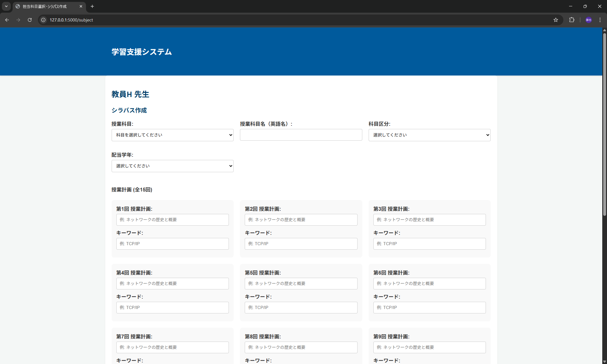Open the browser extensions puzzle icon

click(572, 20)
